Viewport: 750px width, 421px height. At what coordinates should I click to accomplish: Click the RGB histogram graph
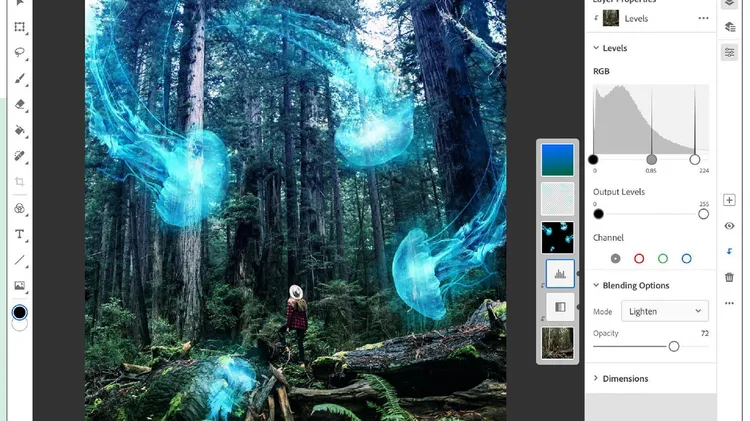pyautogui.click(x=651, y=119)
